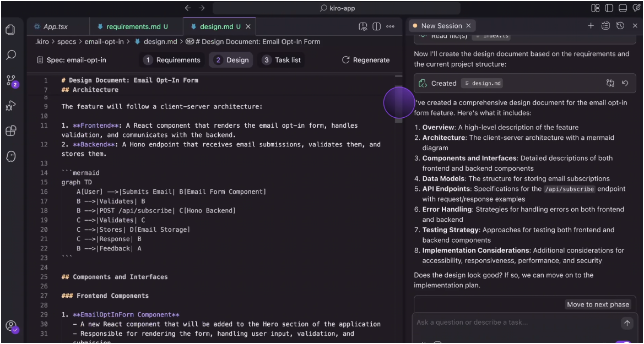Open the Accounts menu icon
Viewport: 644px width, 344px height.
coord(12,326)
